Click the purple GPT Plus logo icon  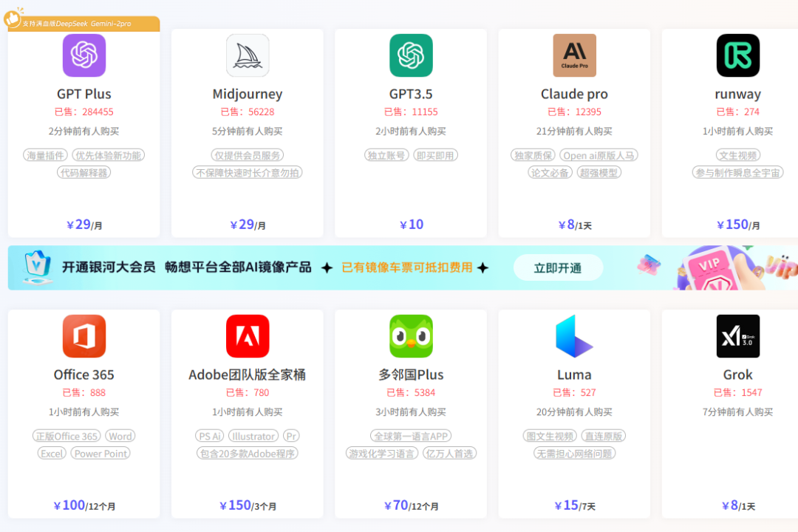(83, 55)
